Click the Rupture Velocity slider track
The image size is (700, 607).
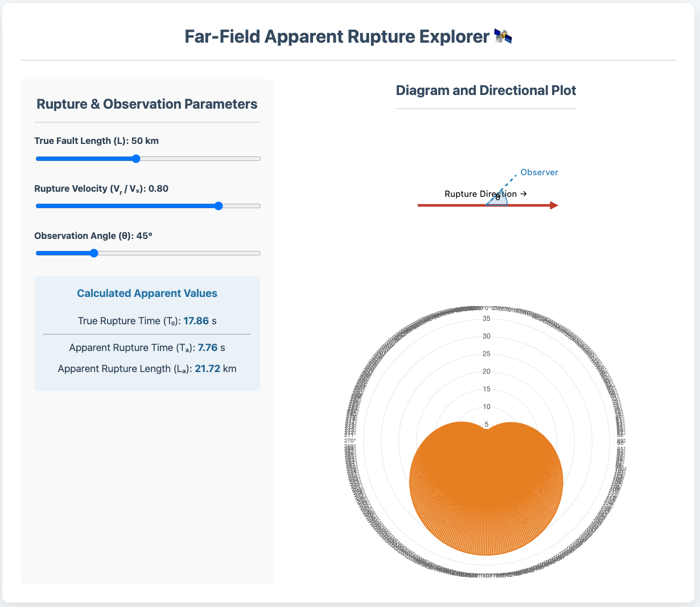tap(142, 206)
